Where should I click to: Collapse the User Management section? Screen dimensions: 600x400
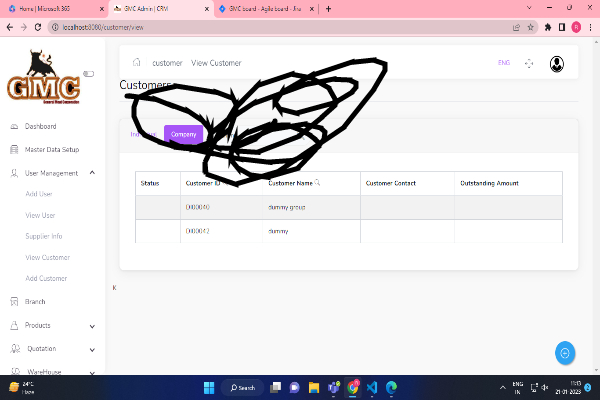(x=92, y=173)
